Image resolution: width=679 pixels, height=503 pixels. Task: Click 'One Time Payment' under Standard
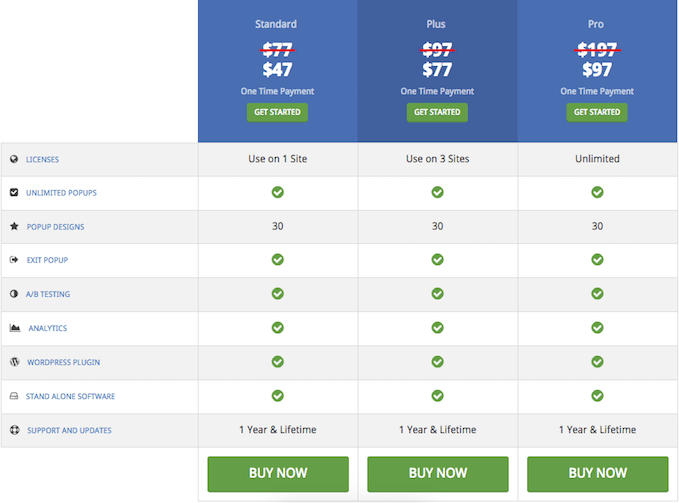277,91
